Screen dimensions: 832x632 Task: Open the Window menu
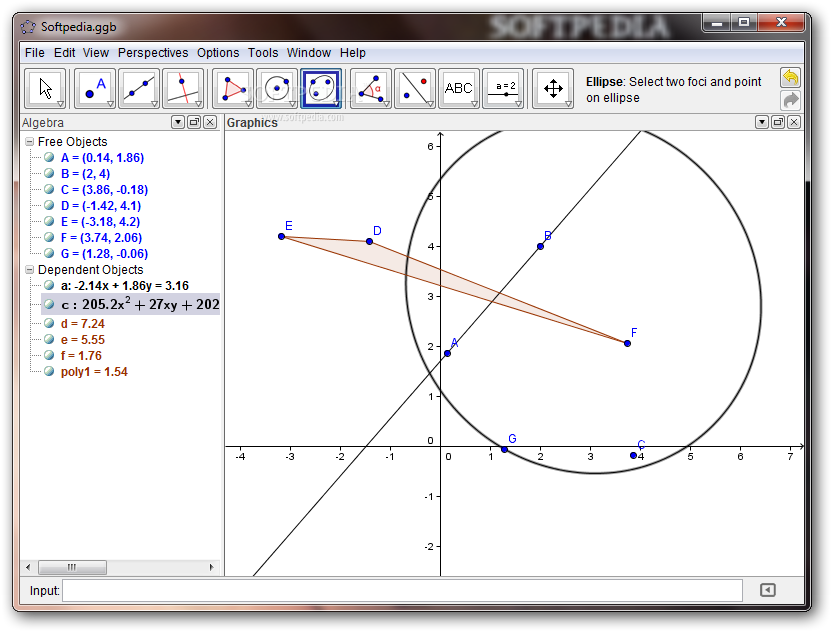point(309,53)
